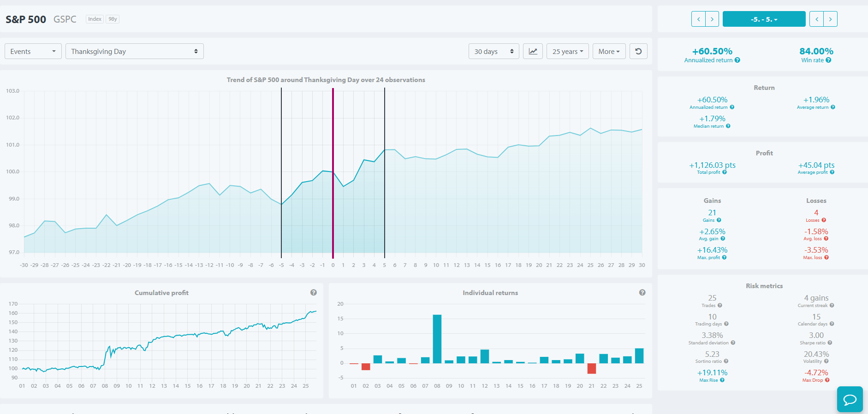The width and height of the screenshot is (868, 414).
Task: Click the first left arrow start-day stepper
Action: (x=698, y=19)
